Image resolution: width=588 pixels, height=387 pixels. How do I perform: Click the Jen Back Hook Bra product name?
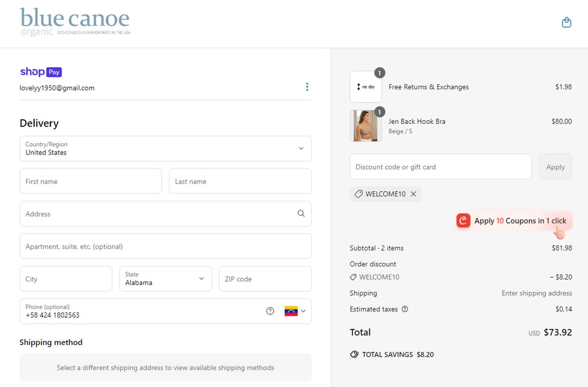417,121
